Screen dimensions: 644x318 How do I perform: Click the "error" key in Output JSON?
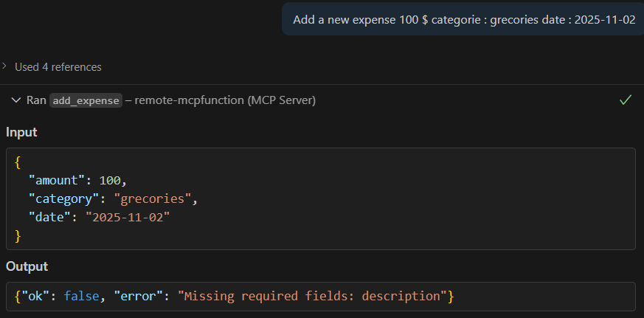[x=138, y=296]
